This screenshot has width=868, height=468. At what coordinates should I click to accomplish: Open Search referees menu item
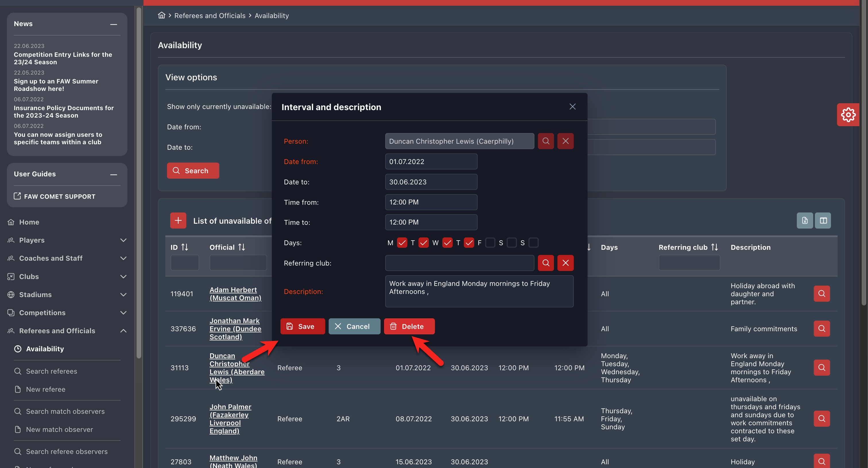point(52,371)
